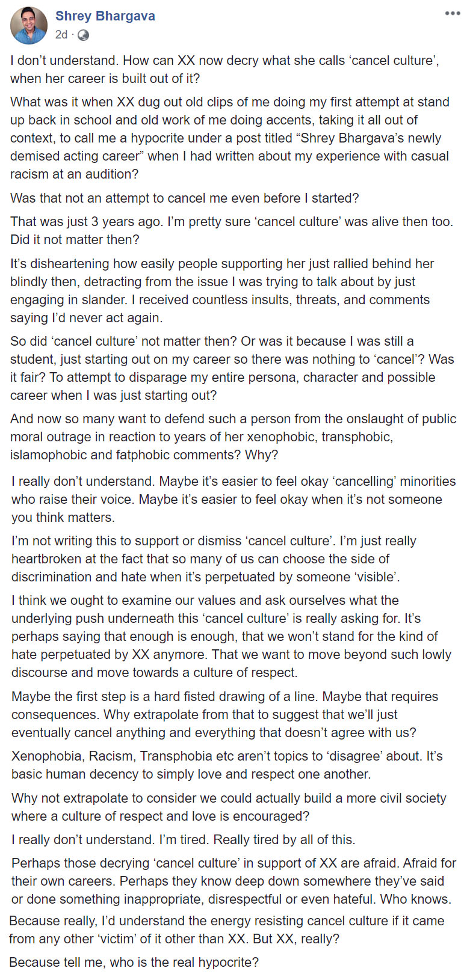This screenshot has height=980, width=467.
Task: Open Shrey Bhargava's profile picture
Action: click(29, 25)
